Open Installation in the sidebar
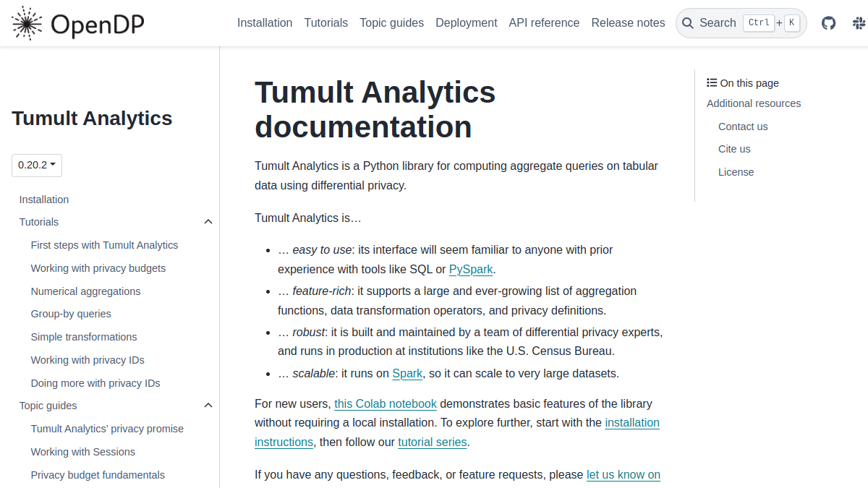The image size is (868, 488). pos(44,200)
